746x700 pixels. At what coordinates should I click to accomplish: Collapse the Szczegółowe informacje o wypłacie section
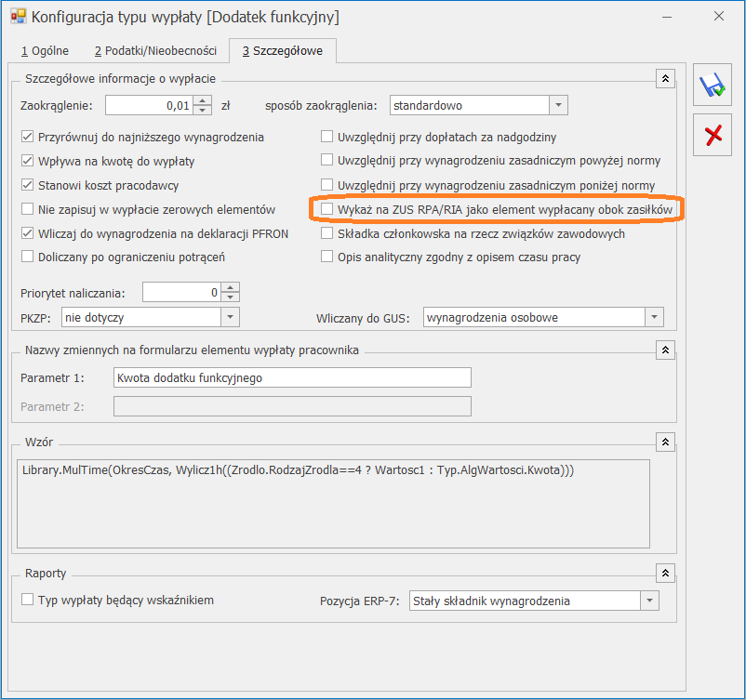tap(665, 78)
